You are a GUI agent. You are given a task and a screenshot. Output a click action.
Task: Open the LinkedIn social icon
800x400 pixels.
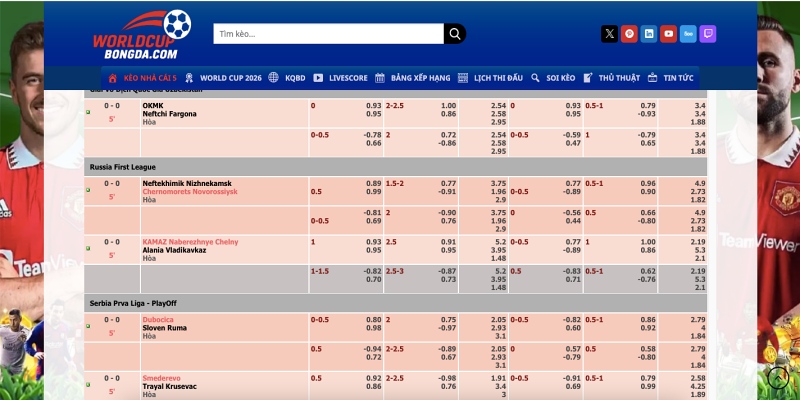[649, 34]
